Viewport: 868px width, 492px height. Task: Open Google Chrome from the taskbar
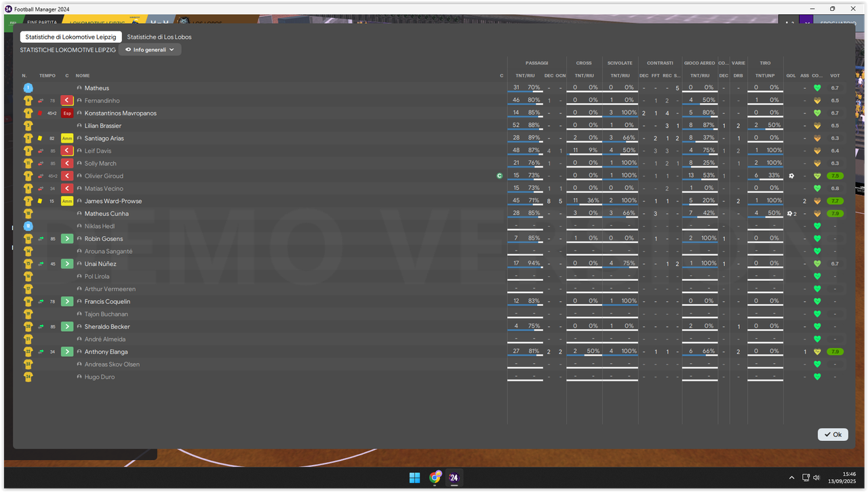[435, 478]
